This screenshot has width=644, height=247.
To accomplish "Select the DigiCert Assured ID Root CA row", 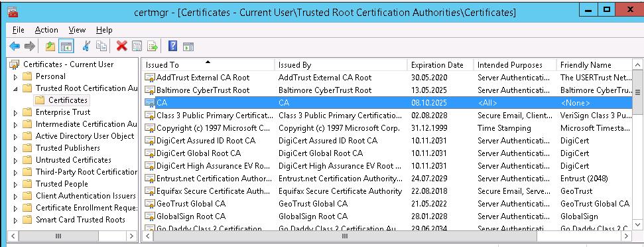I will pos(387,141).
